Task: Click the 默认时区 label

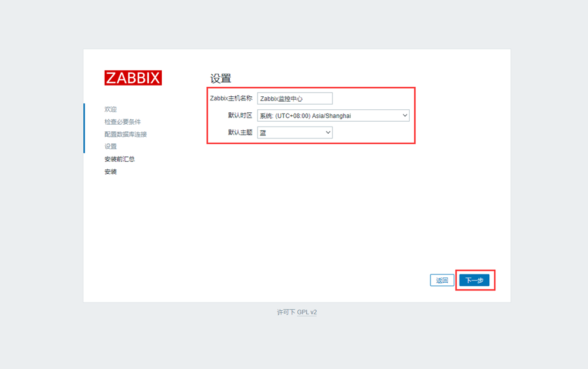Action: point(240,115)
